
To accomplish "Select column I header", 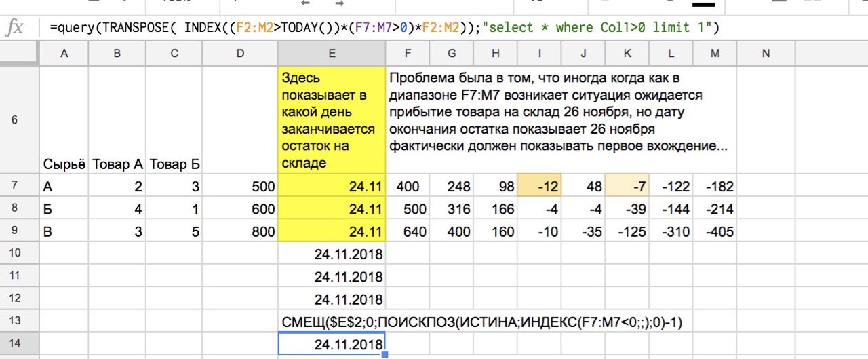I will (x=539, y=53).
